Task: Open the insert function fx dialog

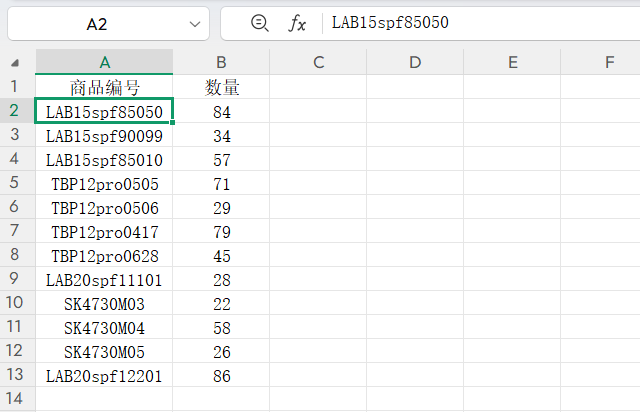Action: coord(297,23)
